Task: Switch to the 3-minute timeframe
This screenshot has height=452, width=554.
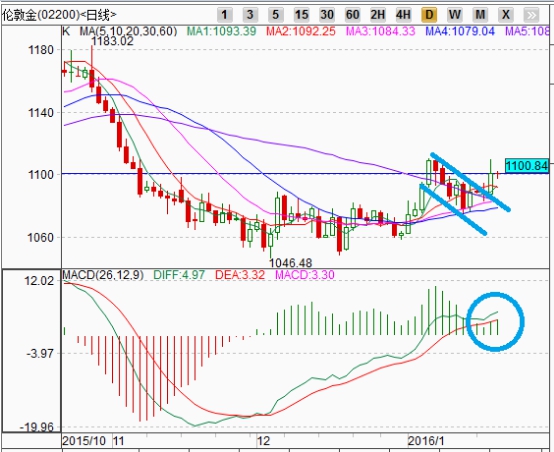Action: tap(250, 15)
